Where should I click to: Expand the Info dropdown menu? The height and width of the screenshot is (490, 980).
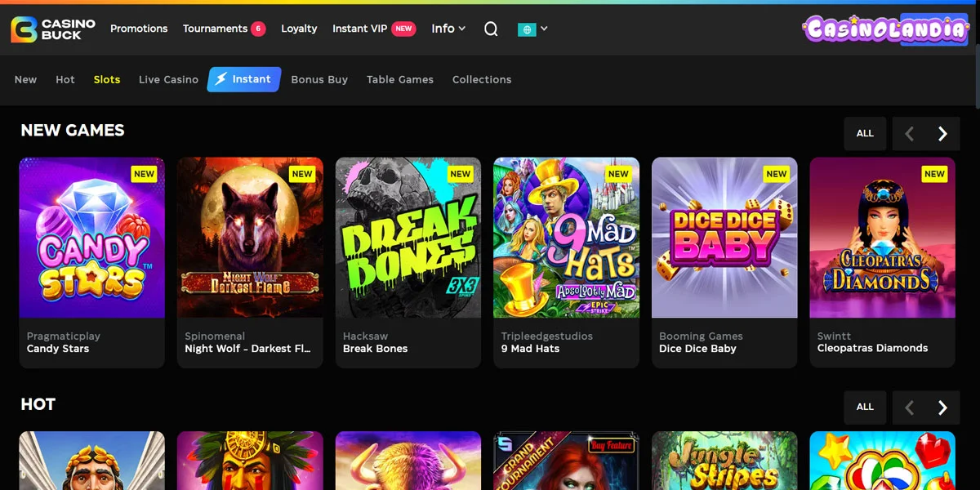448,29
